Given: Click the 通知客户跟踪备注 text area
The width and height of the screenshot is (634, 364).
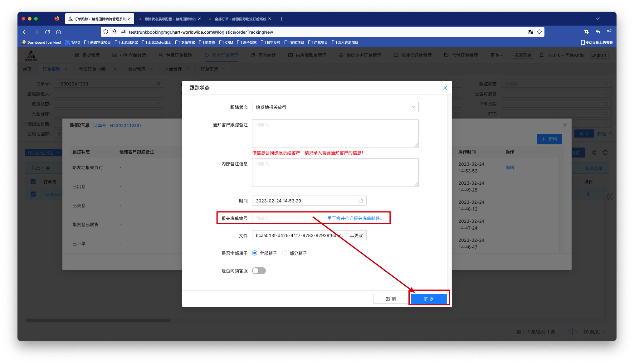Looking at the screenshot, I should [x=335, y=133].
